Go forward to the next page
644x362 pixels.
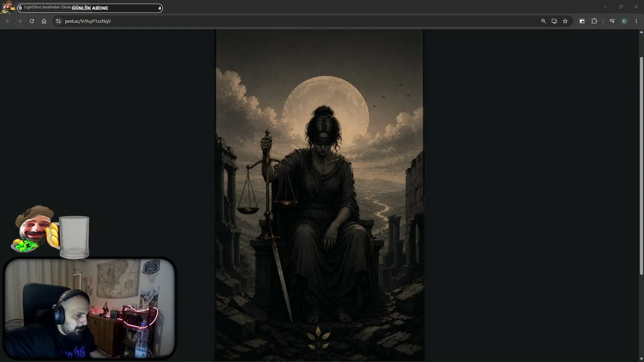point(20,21)
